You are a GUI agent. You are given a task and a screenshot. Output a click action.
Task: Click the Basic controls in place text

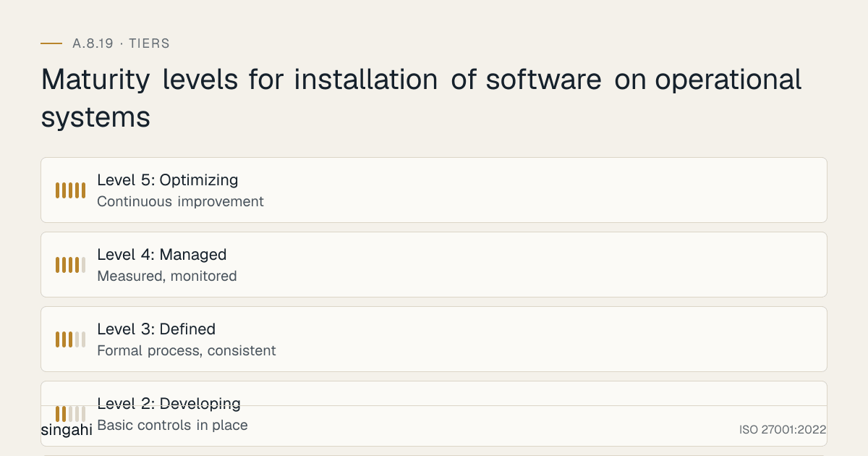point(172,425)
